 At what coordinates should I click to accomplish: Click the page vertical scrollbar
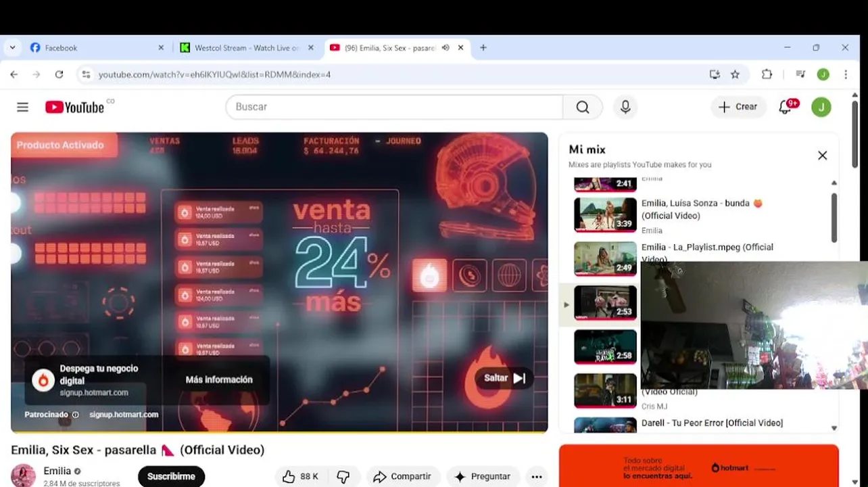pos(854,134)
